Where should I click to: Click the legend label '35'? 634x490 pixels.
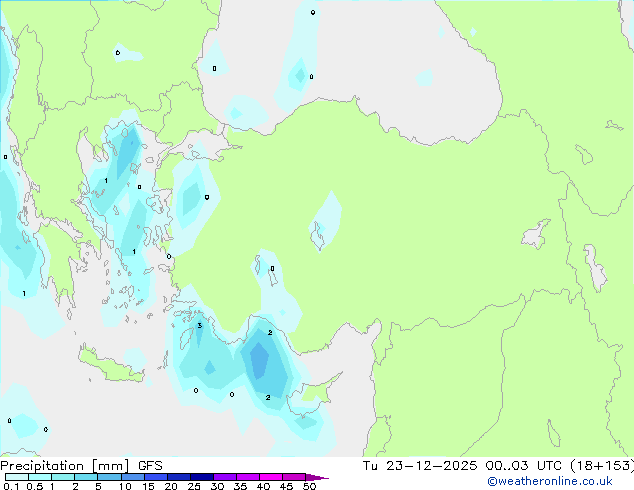coord(240,486)
